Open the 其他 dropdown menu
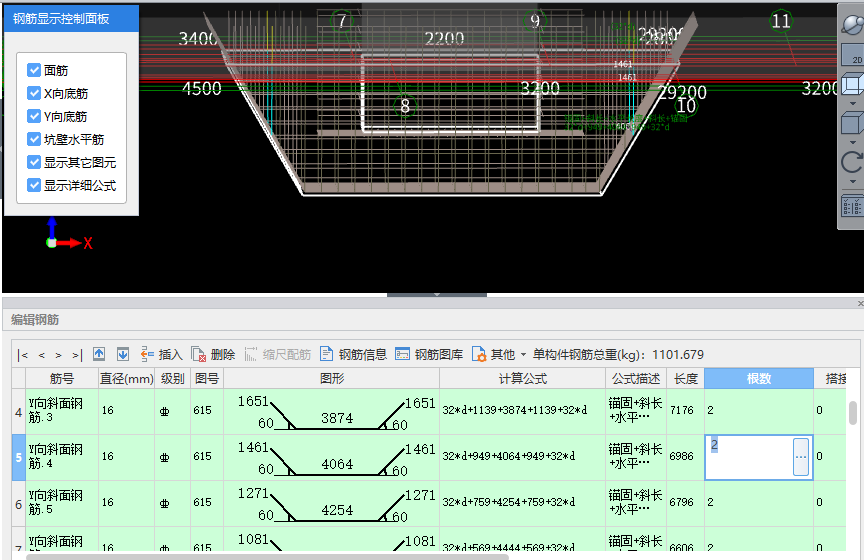 499,354
